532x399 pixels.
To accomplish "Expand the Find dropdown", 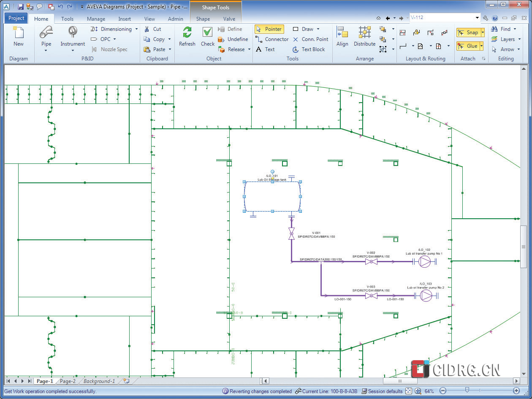I will click(x=515, y=29).
